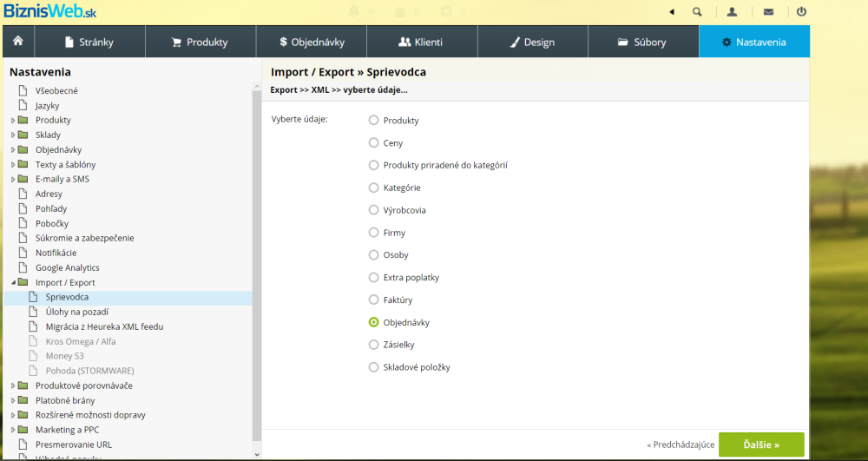The image size is (868, 461).
Task: Expand the Objednávky tree folder
Action: tap(13, 149)
